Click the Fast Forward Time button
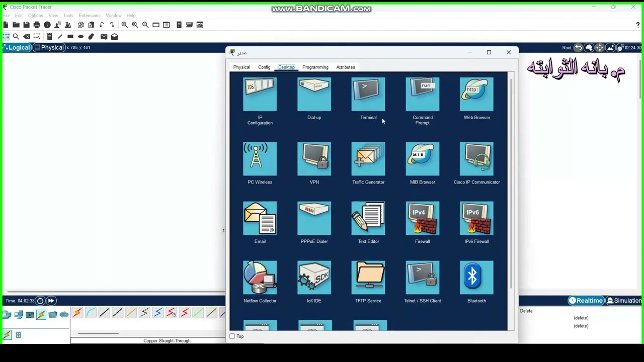644x362 pixels. point(51,301)
